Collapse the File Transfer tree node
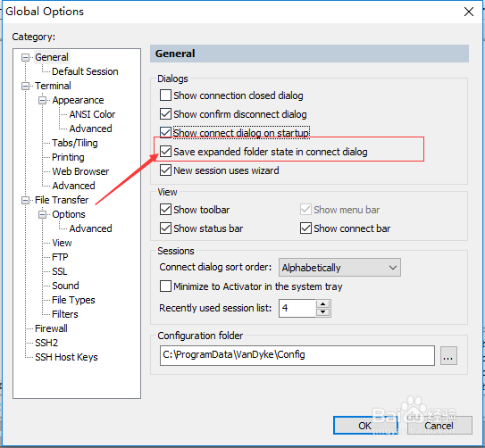The image size is (485, 448). pos(25,200)
